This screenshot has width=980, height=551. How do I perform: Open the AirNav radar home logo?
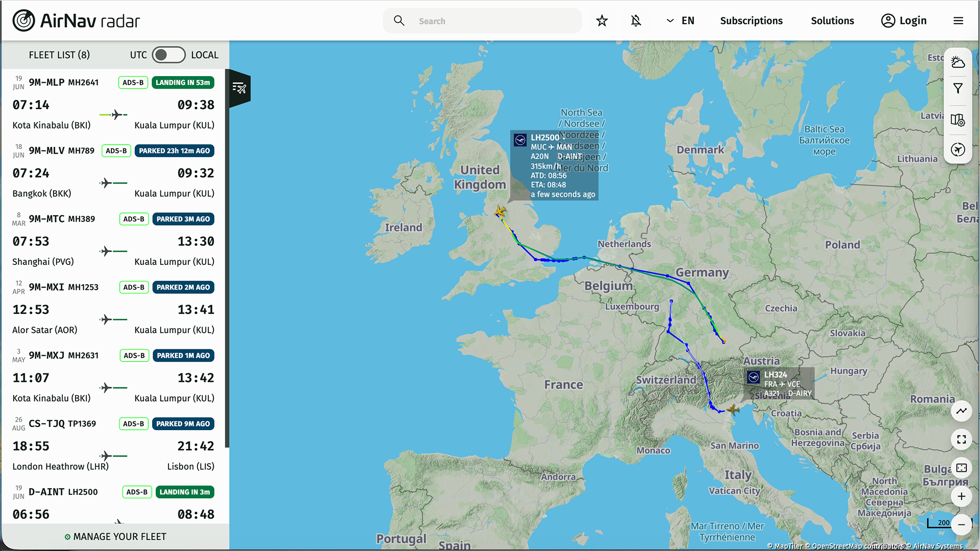76,21
